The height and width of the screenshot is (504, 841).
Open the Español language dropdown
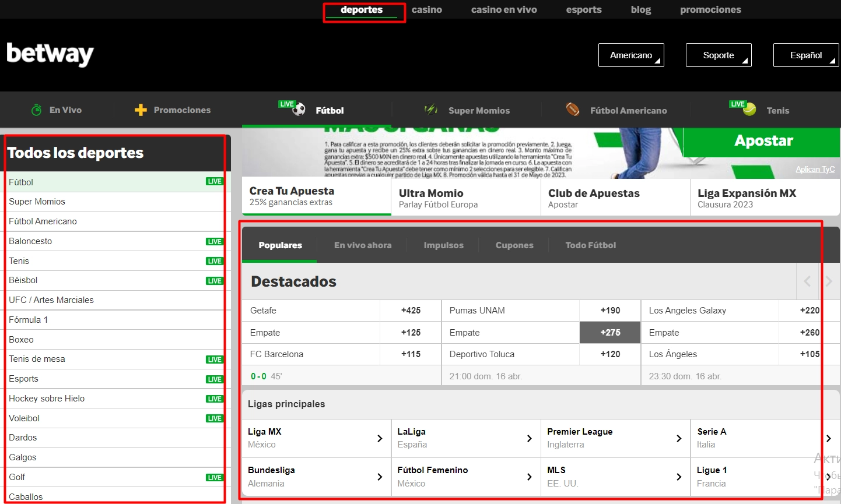[806, 55]
